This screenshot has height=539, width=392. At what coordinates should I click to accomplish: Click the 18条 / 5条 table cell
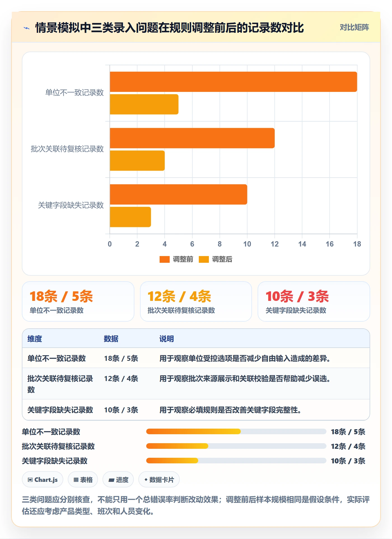pyautogui.click(x=121, y=359)
